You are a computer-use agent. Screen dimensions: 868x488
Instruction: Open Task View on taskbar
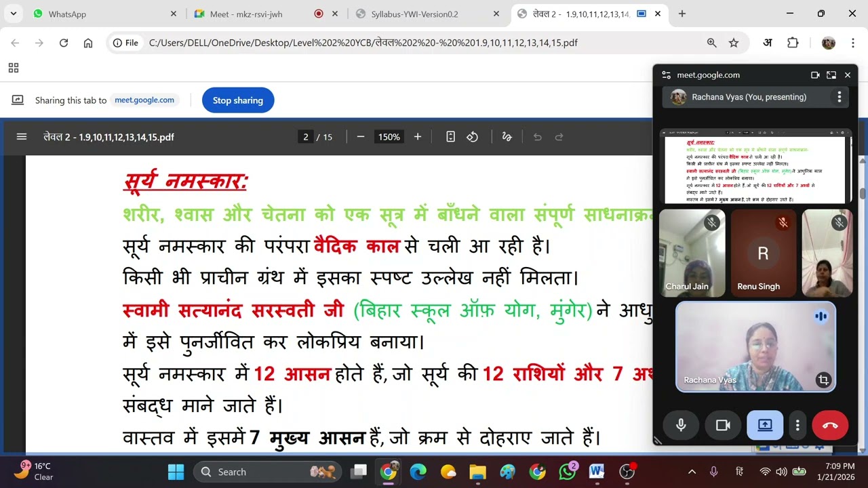pos(359,472)
